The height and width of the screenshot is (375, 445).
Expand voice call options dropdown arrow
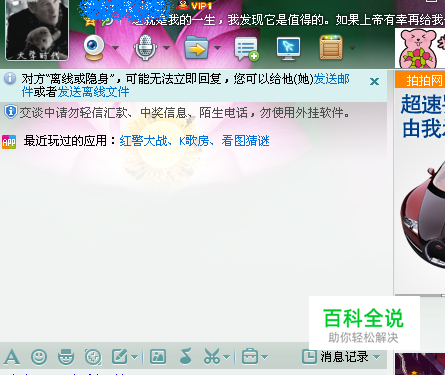pos(166,48)
